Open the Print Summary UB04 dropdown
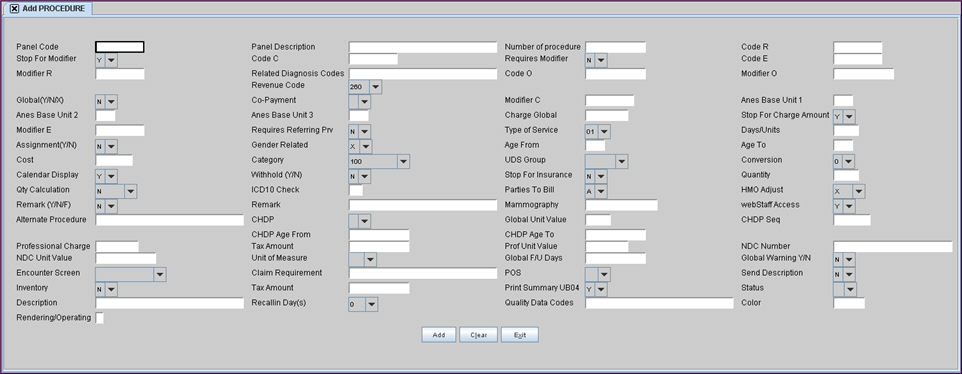The image size is (962, 374). [601, 289]
